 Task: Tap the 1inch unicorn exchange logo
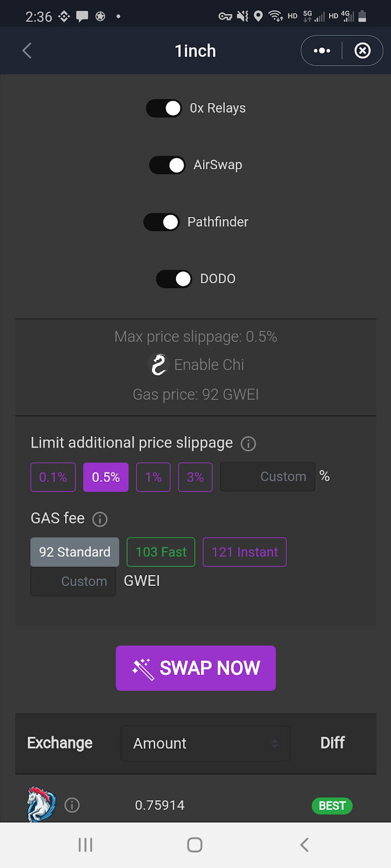click(41, 804)
